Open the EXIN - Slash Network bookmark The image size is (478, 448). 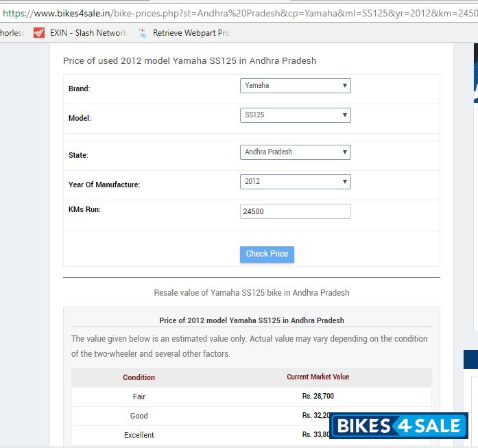(88, 33)
